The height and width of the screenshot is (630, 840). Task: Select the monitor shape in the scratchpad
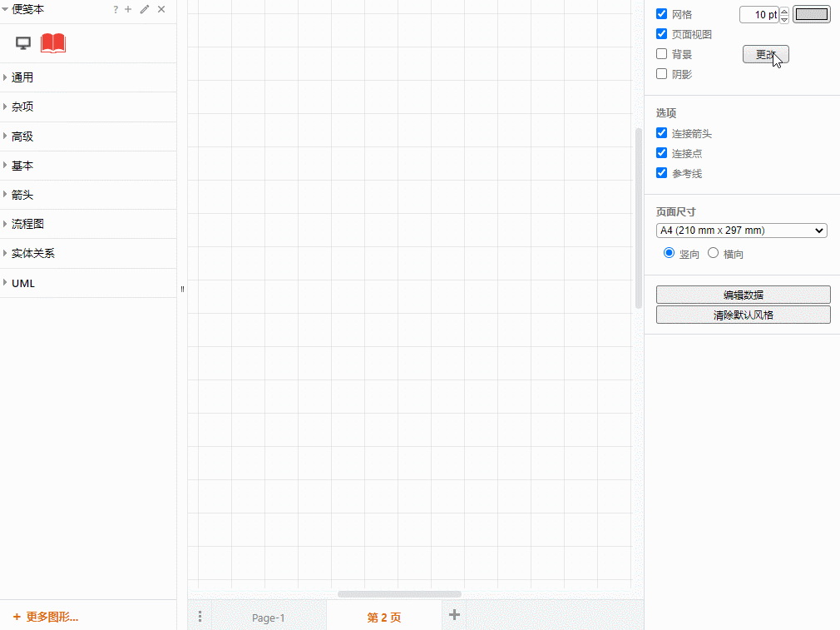(22, 42)
